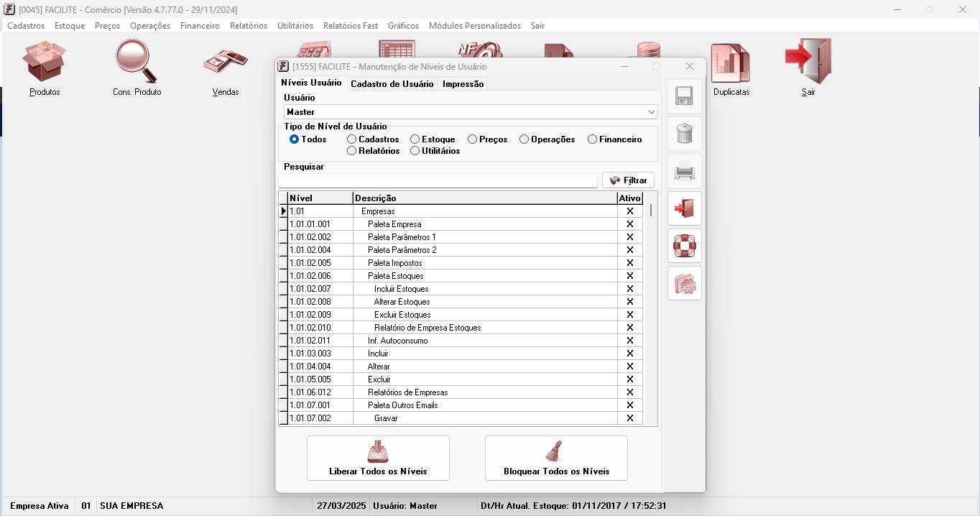
Task: Open the Gráficos menu
Action: [403, 26]
